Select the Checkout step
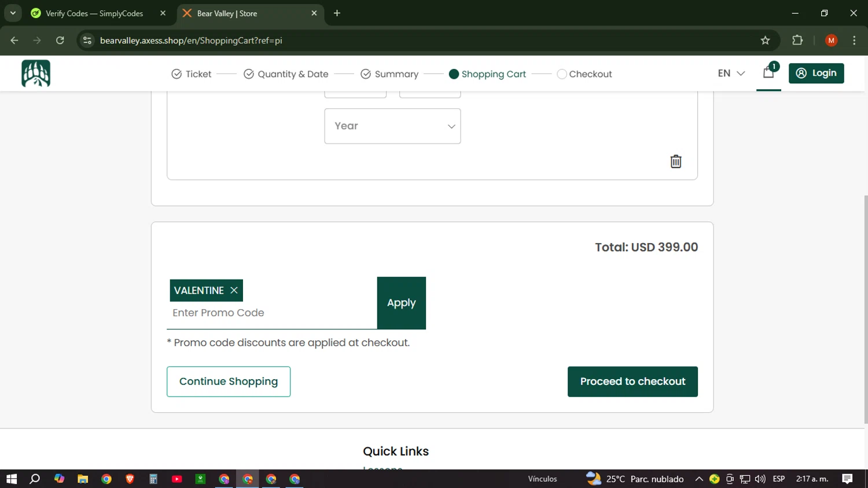868x488 pixels. pos(584,74)
